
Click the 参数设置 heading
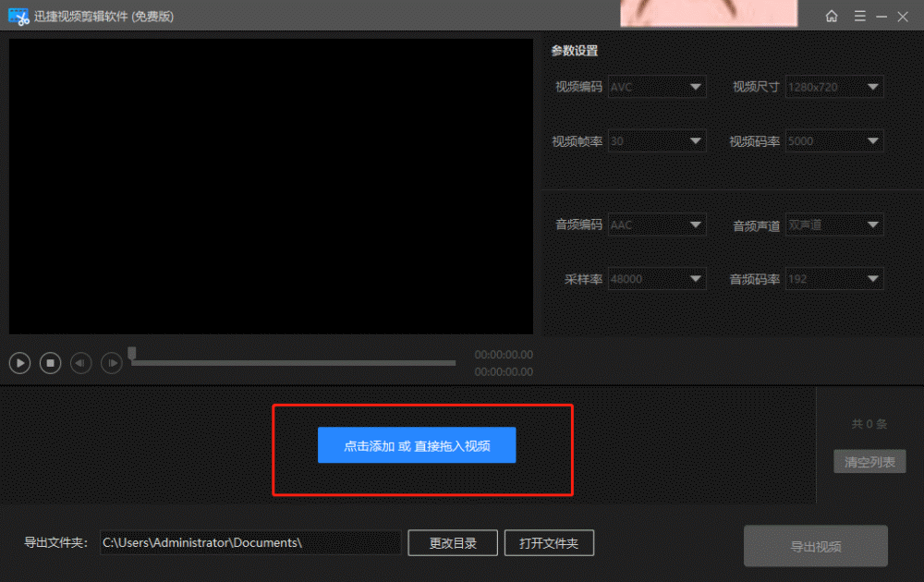[x=575, y=51]
